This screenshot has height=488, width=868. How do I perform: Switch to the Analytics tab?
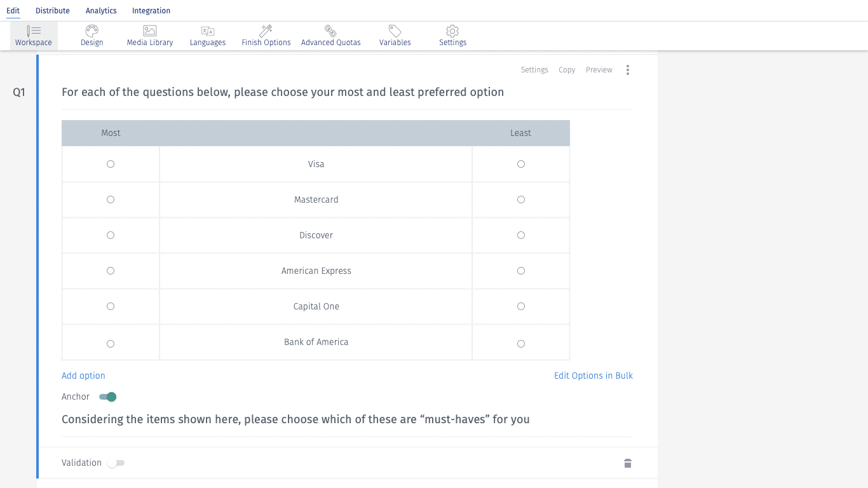(x=101, y=11)
